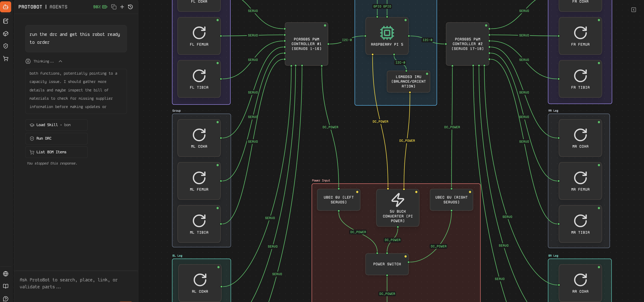The image size is (644, 302).
Task: Collapse the right panel toggle icon
Action: [x=634, y=10]
